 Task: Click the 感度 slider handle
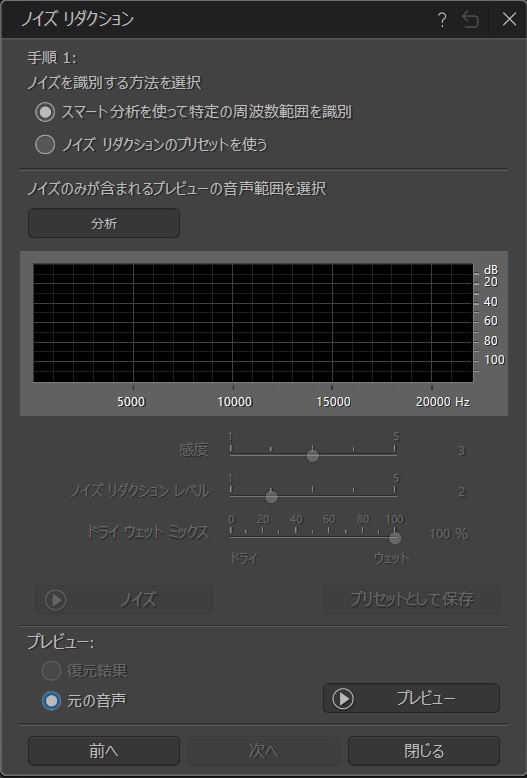click(x=313, y=455)
